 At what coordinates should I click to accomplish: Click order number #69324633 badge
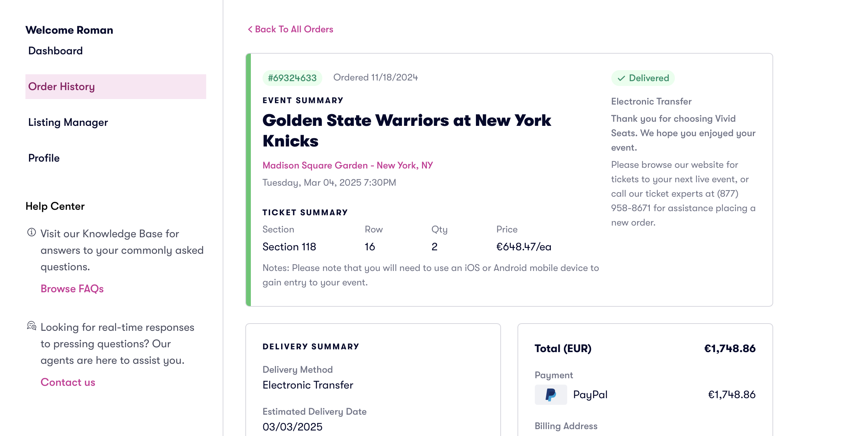pos(292,78)
